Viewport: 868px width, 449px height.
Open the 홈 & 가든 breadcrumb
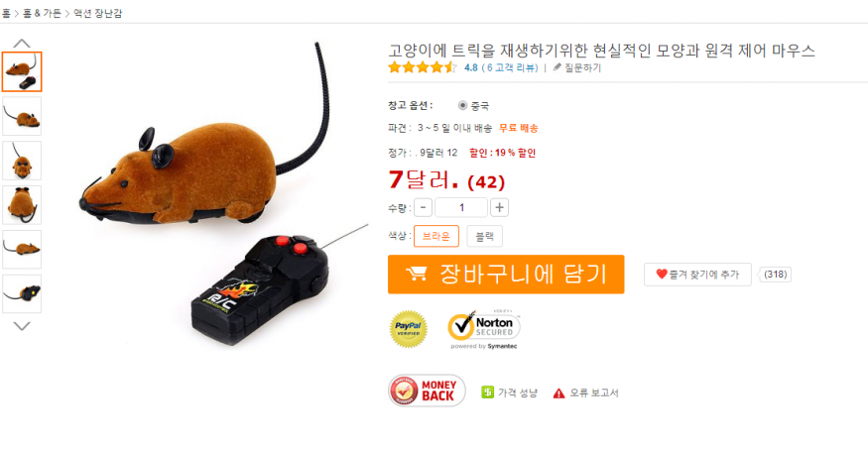click(x=42, y=13)
